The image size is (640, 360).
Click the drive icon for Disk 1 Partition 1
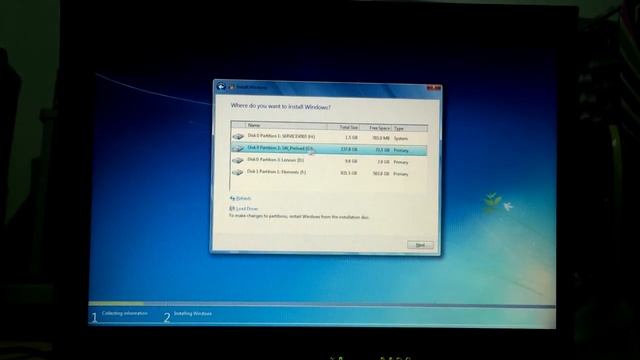[238, 173]
